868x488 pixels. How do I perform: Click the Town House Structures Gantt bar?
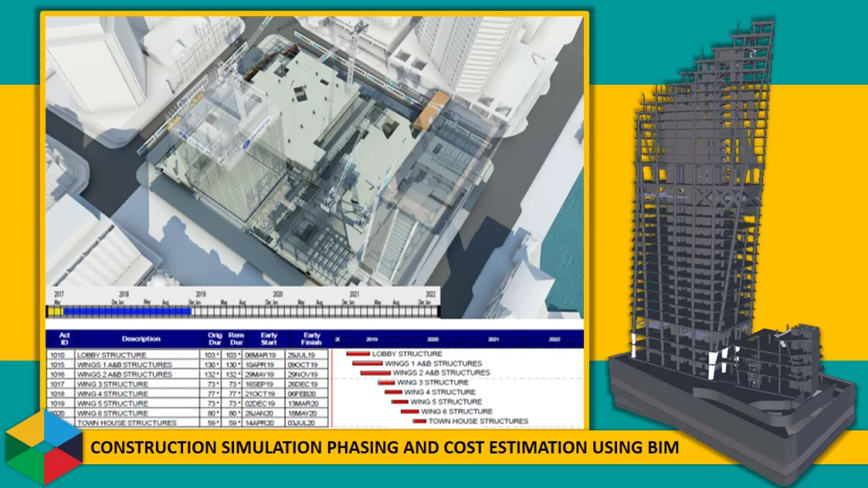(x=419, y=421)
